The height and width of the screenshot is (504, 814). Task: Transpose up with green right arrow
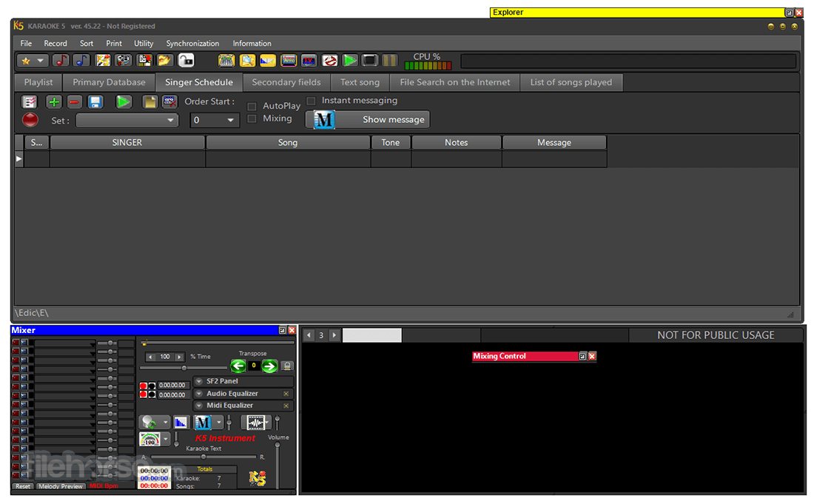[269, 366]
